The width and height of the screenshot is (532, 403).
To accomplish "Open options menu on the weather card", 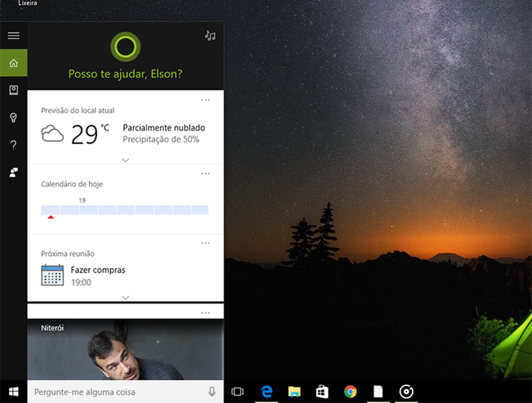I will pyautogui.click(x=205, y=100).
